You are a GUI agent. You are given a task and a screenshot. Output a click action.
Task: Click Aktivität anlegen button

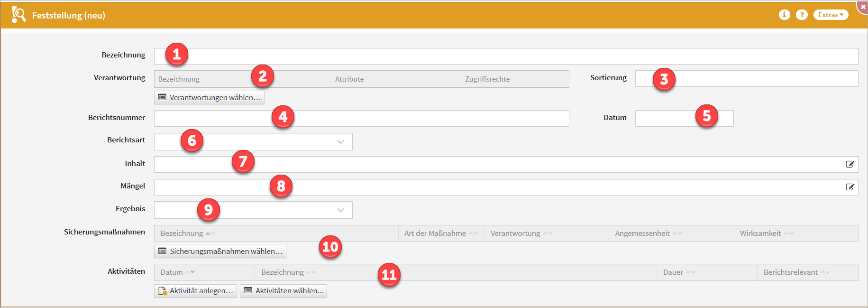click(x=195, y=290)
